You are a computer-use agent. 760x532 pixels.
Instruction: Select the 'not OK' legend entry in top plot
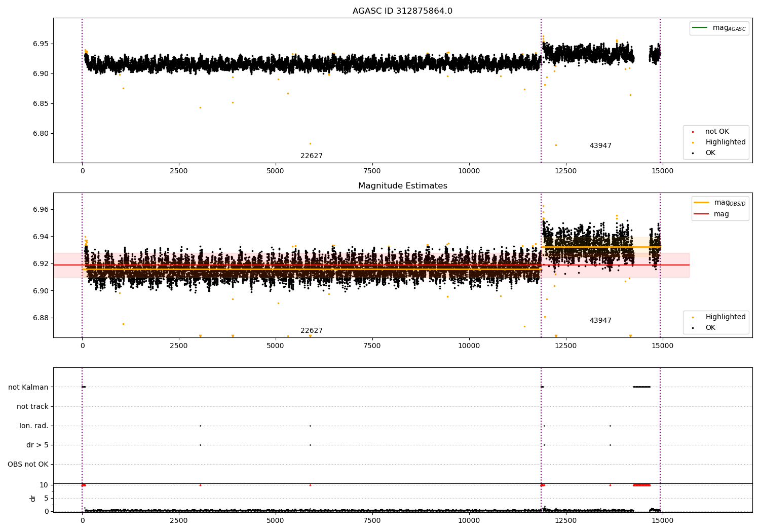click(717, 132)
